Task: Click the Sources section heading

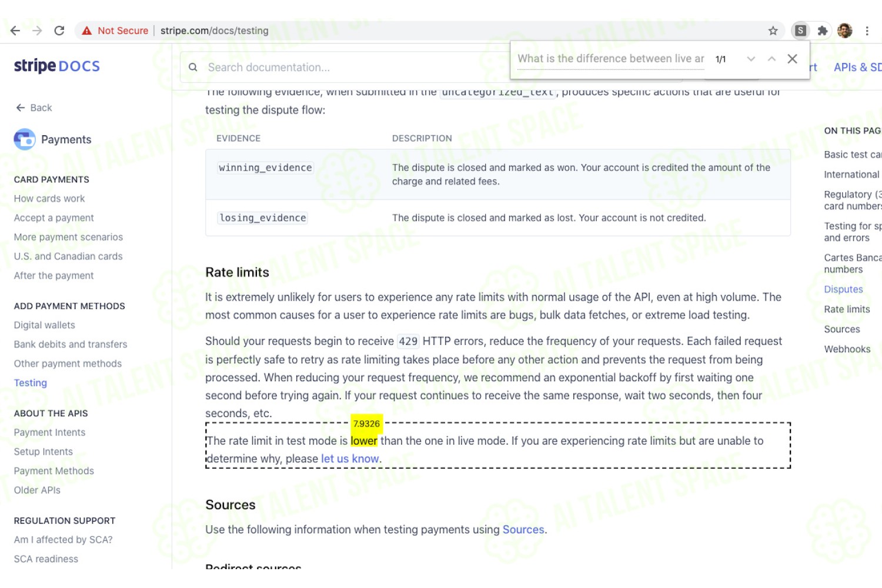Action: (x=230, y=505)
